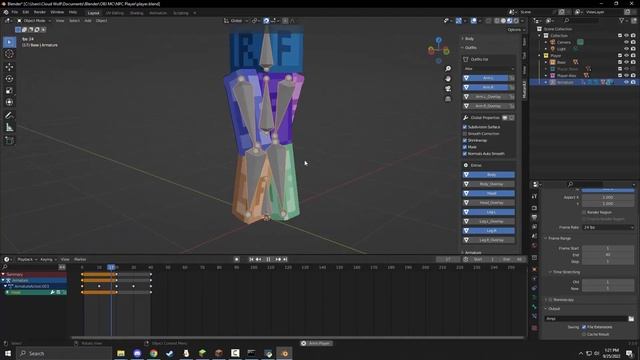Image resolution: width=640 pixels, height=360 pixels.
Task: Toggle Normals Auto Smooth checkbox
Action: pyautogui.click(x=464, y=153)
